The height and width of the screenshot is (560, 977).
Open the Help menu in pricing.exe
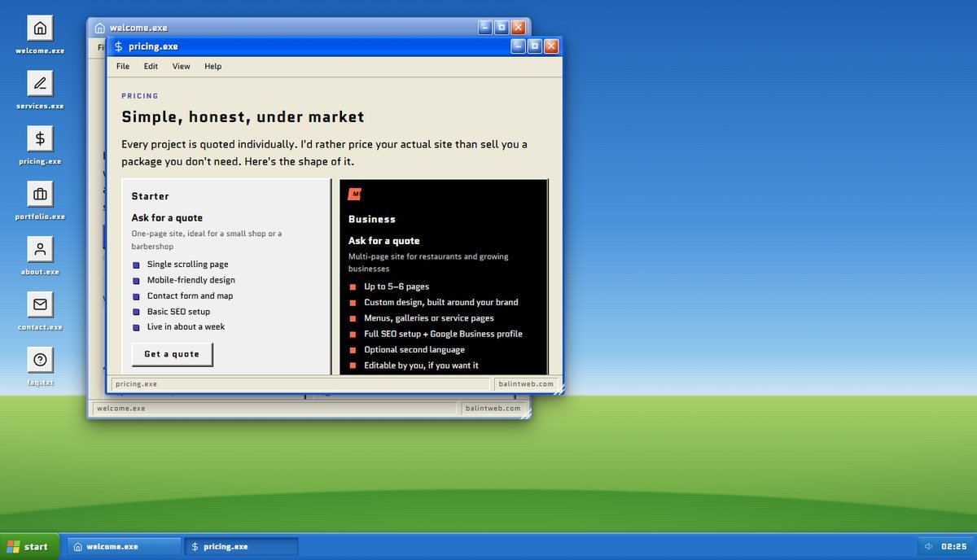[x=212, y=67]
